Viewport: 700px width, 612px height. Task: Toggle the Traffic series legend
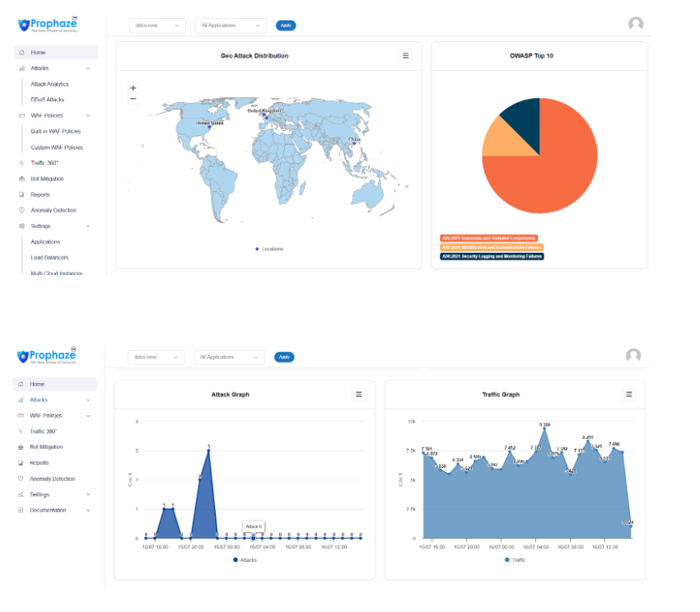click(x=515, y=560)
